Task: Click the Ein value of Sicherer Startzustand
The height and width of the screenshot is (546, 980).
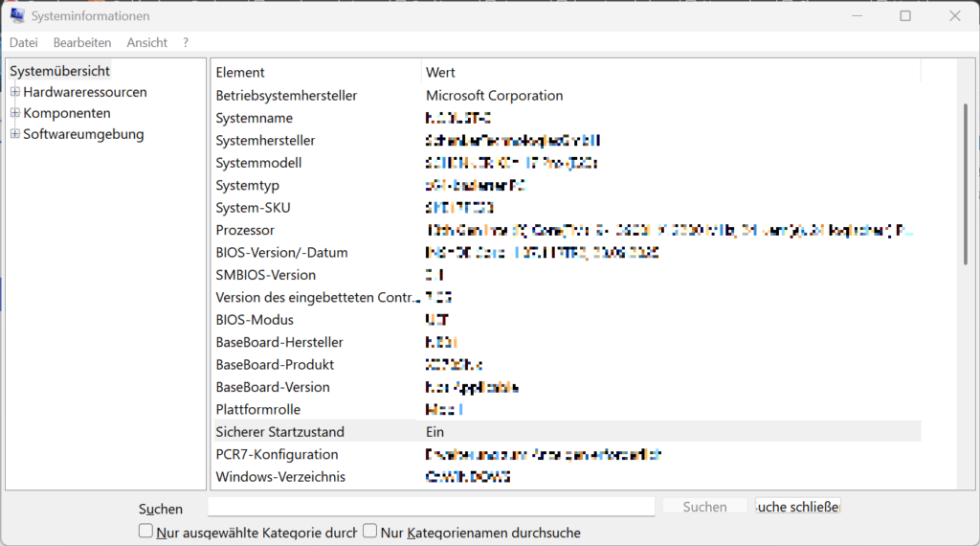Action: [435, 432]
